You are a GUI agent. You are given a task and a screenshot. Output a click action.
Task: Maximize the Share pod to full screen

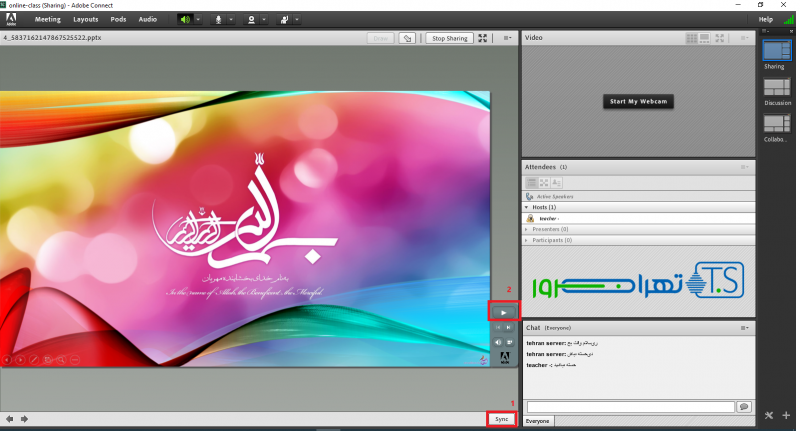coord(484,38)
